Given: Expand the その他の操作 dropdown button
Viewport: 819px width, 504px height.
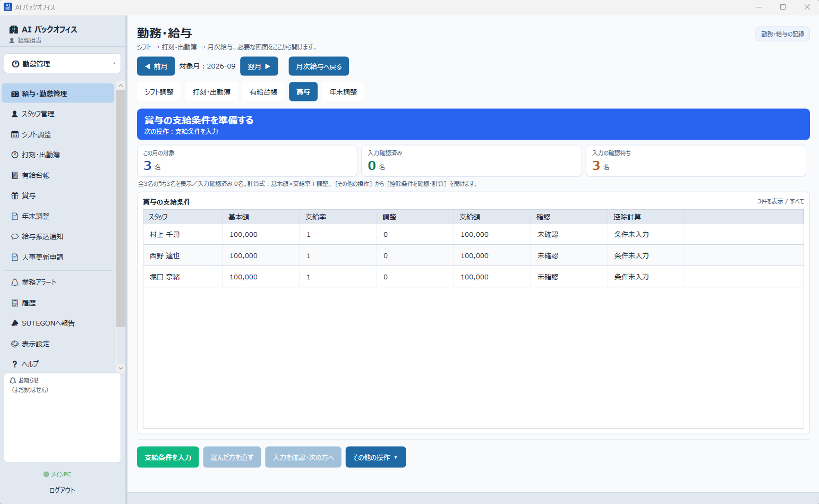Looking at the screenshot, I should 376,457.
